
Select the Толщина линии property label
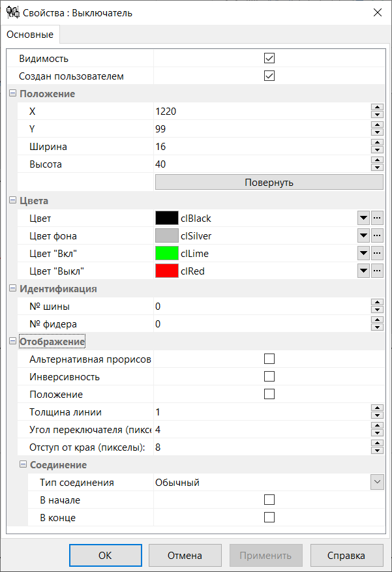(x=66, y=412)
